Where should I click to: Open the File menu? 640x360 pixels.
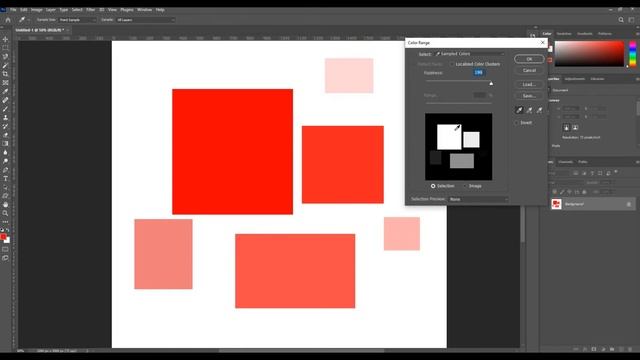tap(13, 10)
